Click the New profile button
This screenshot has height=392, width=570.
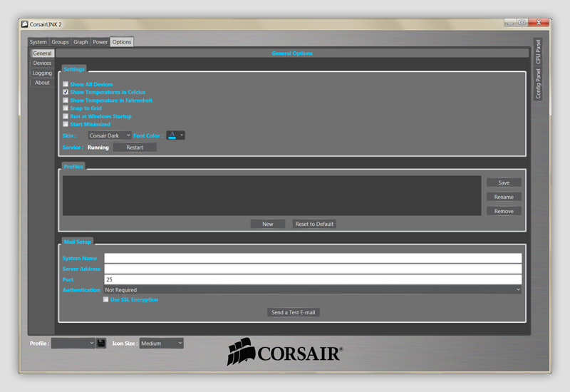(x=268, y=224)
